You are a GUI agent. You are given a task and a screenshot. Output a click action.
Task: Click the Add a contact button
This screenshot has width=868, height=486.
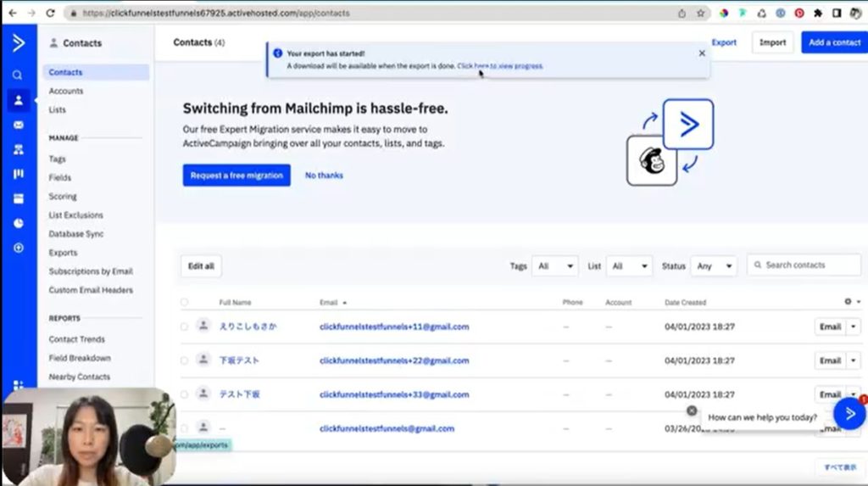click(x=834, y=42)
